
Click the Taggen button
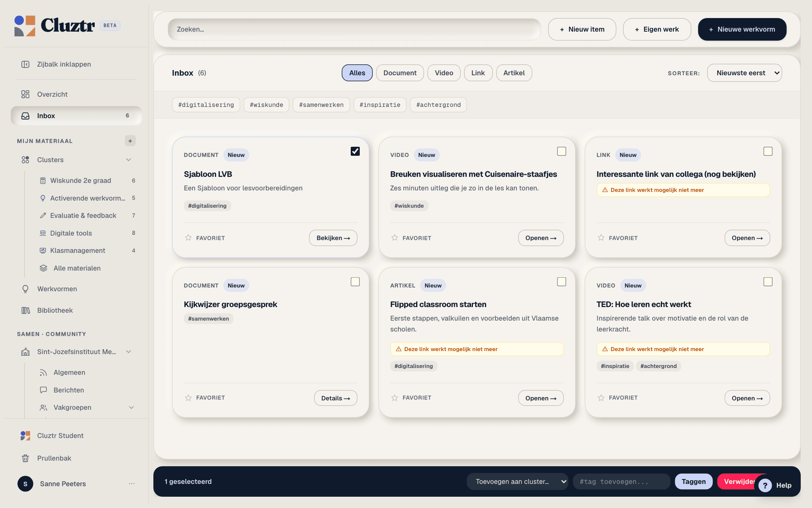(x=694, y=482)
